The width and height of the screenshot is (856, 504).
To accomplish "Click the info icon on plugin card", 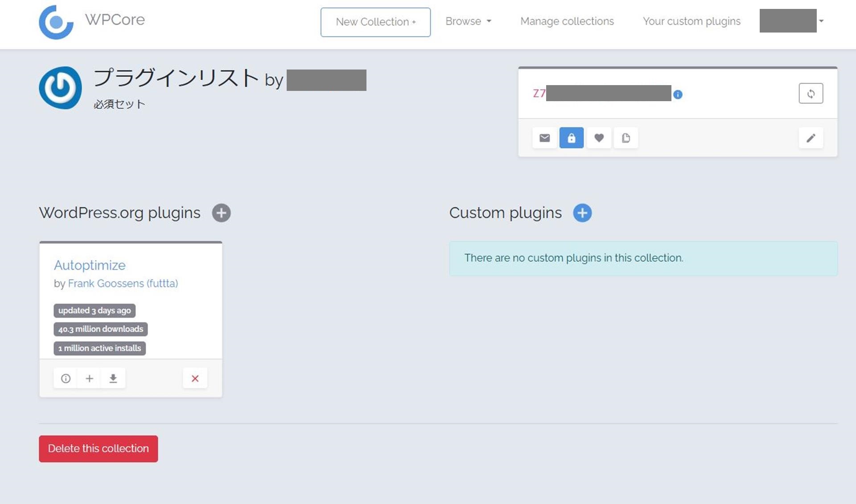I will (x=66, y=379).
